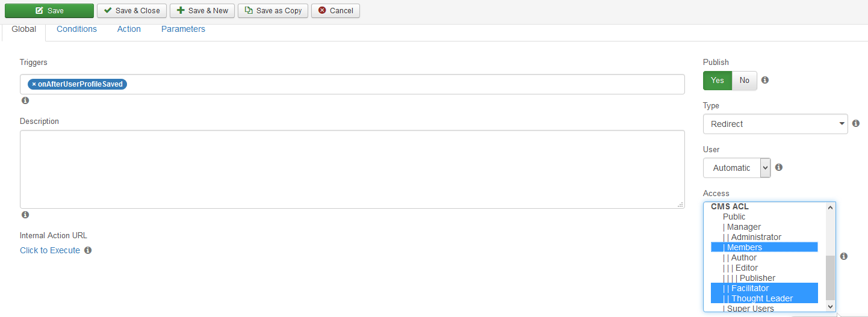Open the Type dropdown showing Redirect

775,124
